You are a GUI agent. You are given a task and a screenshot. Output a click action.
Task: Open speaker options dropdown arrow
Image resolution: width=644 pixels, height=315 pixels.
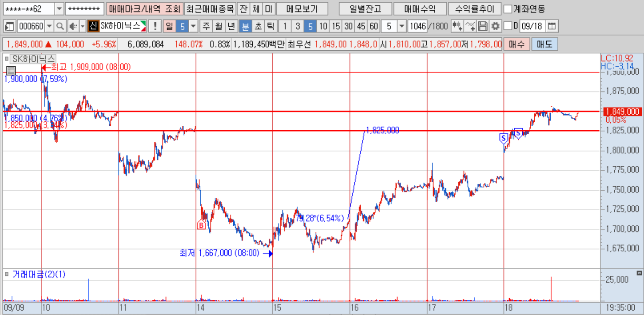point(82,26)
